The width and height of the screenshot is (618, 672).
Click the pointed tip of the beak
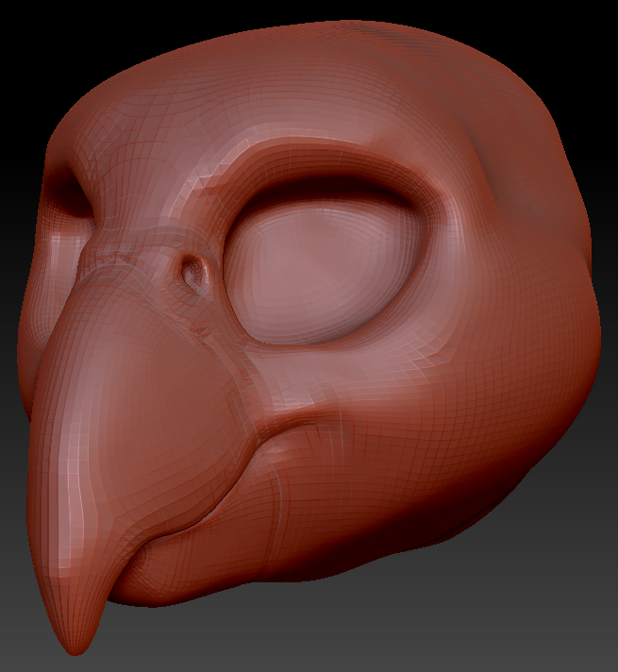click(74, 643)
